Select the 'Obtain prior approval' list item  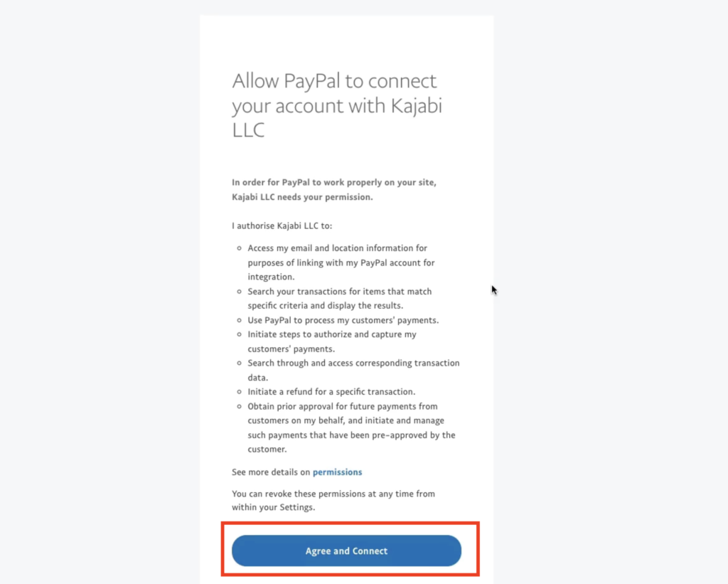[351, 428]
